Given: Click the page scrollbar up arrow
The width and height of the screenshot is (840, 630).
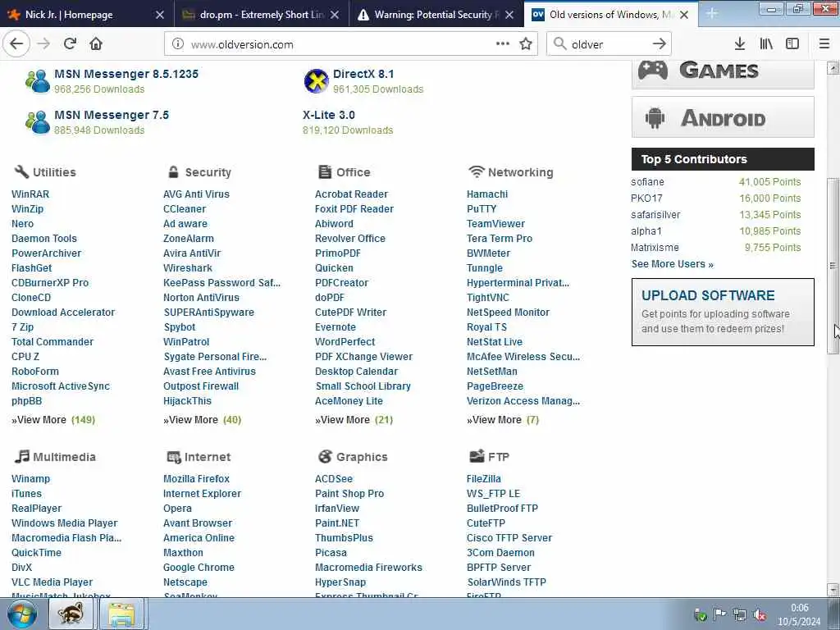Looking at the screenshot, I should click(833, 68).
